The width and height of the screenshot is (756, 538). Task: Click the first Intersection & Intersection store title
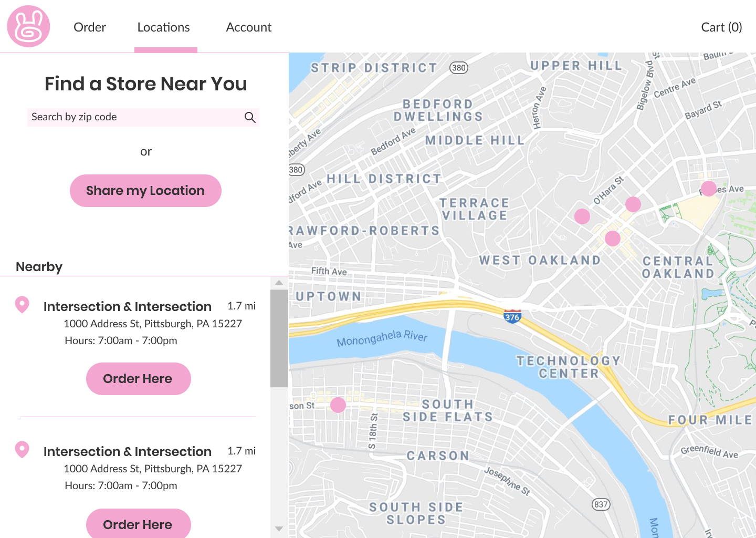point(128,306)
